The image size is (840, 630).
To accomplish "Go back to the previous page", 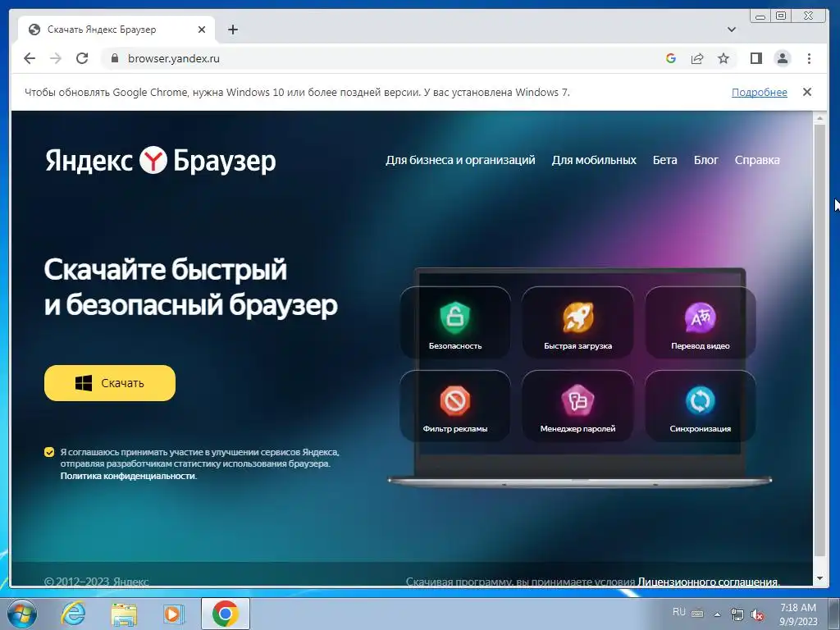I will (30, 58).
